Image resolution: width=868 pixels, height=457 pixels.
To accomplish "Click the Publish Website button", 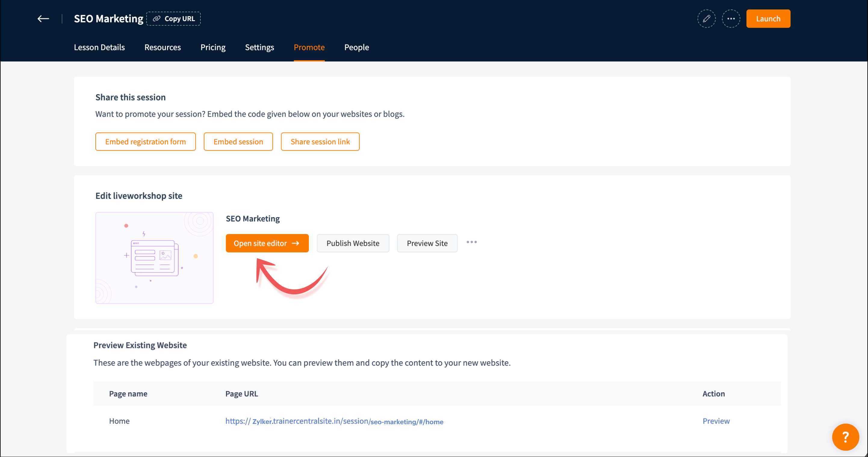I will (x=352, y=243).
